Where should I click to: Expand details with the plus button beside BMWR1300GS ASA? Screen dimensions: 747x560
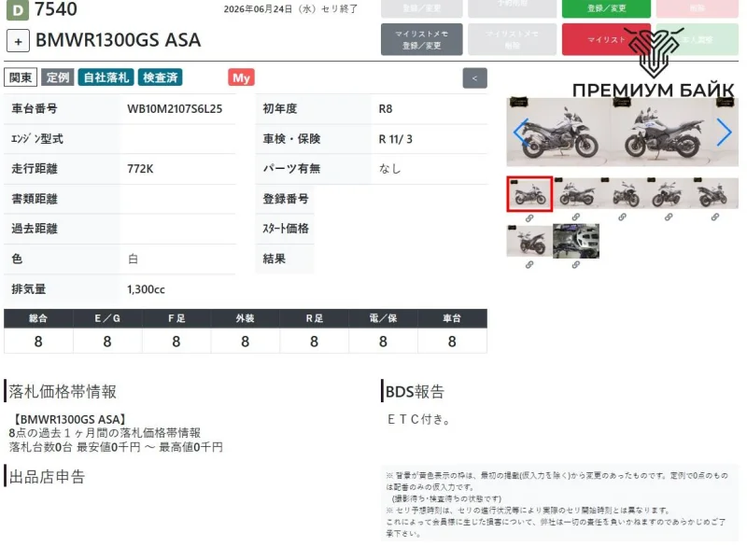click(x=18, y=41)
